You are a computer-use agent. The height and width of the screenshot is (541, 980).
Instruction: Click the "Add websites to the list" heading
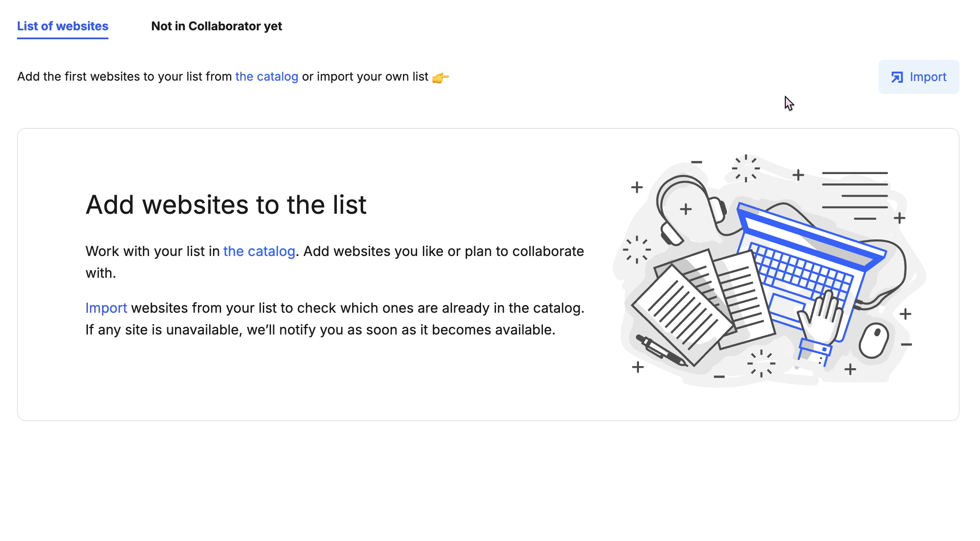point(226,205)
